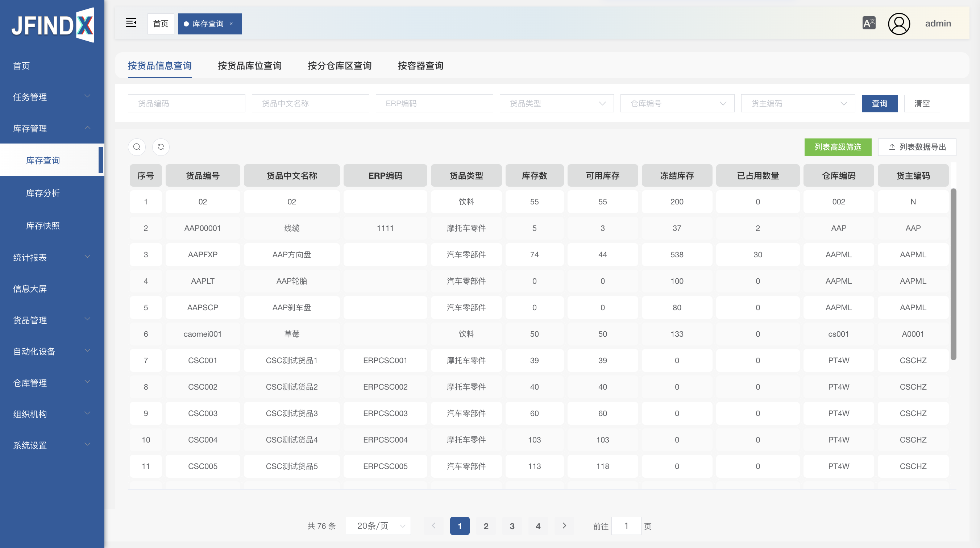980x548 pixels.
Task: Switch to the 按货品库位查询 tab
Action: (x=250, y=66)
